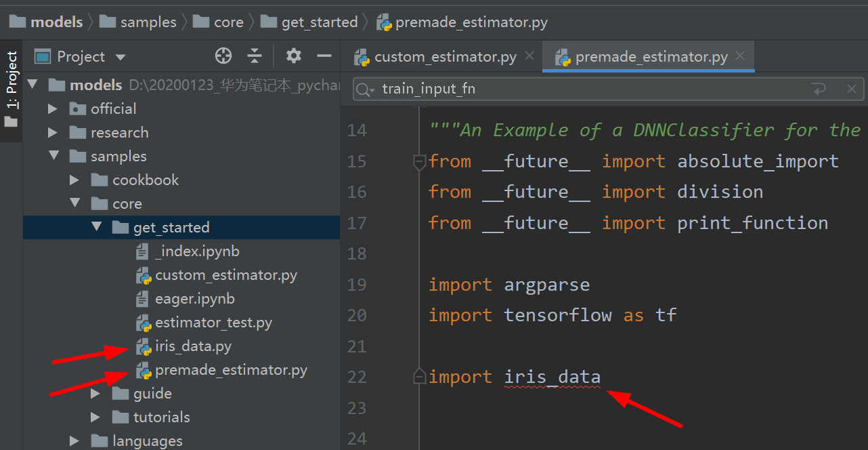Click the search loop-arrow icon in find bar

[x=819, y=89]
